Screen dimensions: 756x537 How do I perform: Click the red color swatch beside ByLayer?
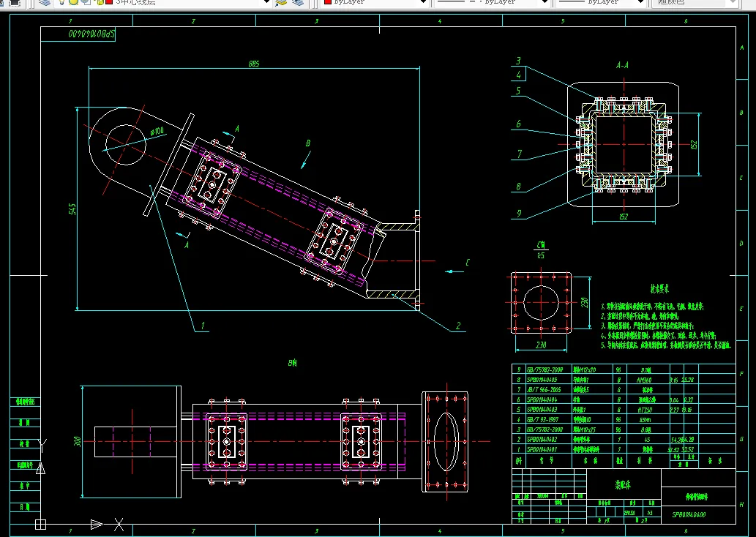click(x=328, y=2)
